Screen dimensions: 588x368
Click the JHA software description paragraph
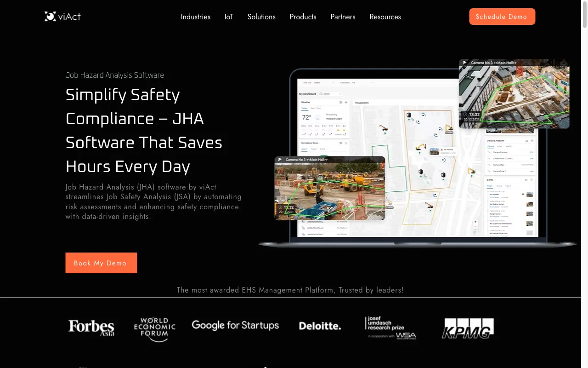(154, 201)
